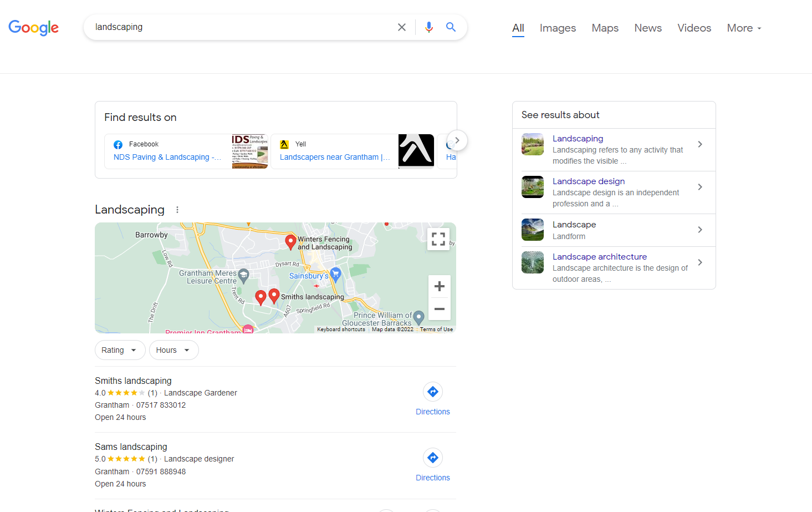Show more Find results on with the right arrow
Screen dimensions: 812x512
457,140
